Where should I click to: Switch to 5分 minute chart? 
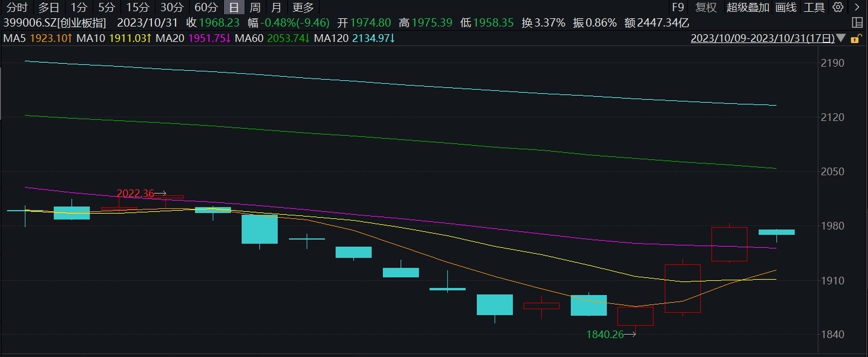click(x=106, y=8)
